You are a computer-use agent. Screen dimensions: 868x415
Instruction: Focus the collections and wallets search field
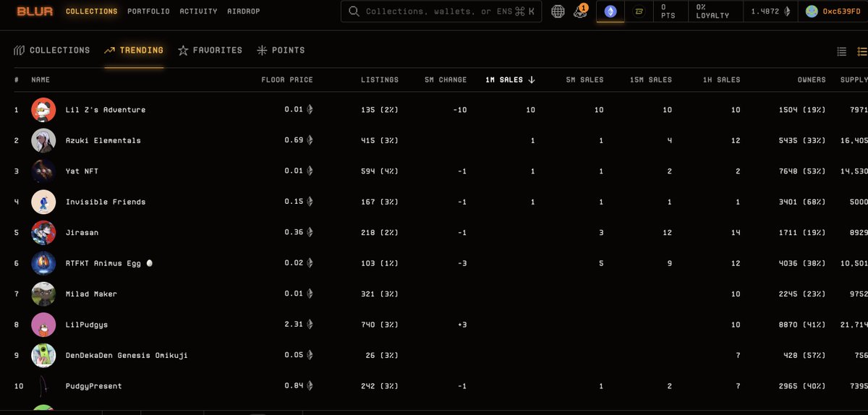441,12
